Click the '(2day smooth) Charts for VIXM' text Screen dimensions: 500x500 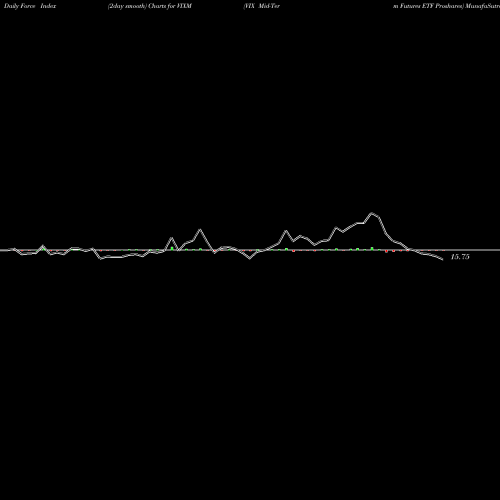click(x=150, y=6)
